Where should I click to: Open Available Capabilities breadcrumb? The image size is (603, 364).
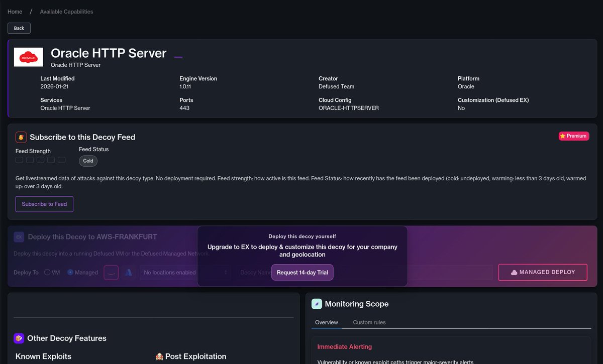tap(66, 12)
